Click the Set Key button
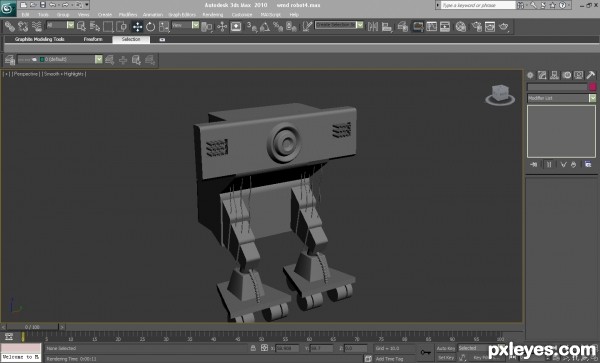Viewport: 600px width, 363px height. pos(446,358)
